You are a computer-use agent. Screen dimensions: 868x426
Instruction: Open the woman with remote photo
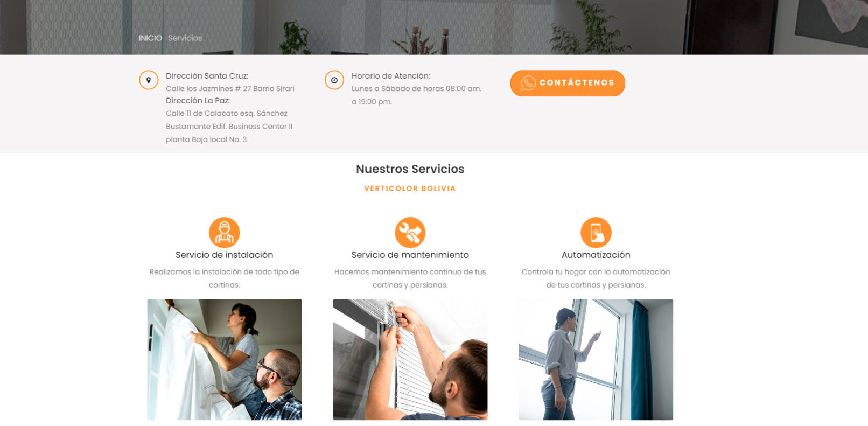pos(596,359)
